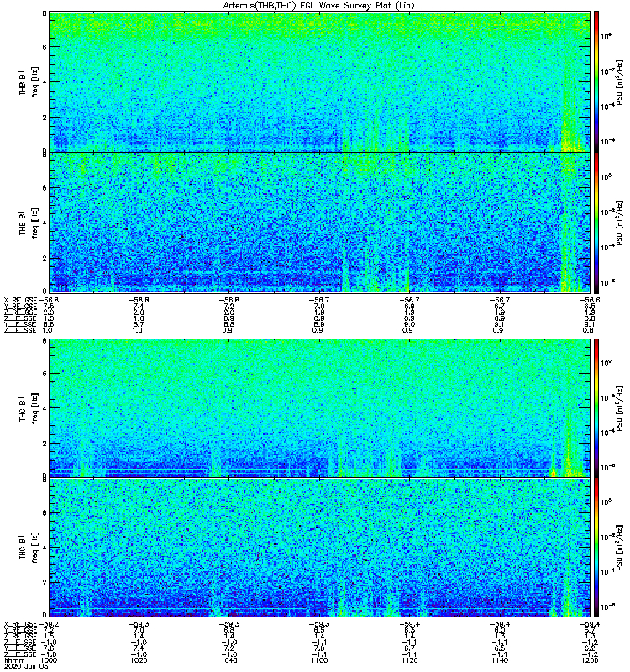Click the '1200' time tick label
The width and height of the screenshot is (630, 672).
[590, 660]
